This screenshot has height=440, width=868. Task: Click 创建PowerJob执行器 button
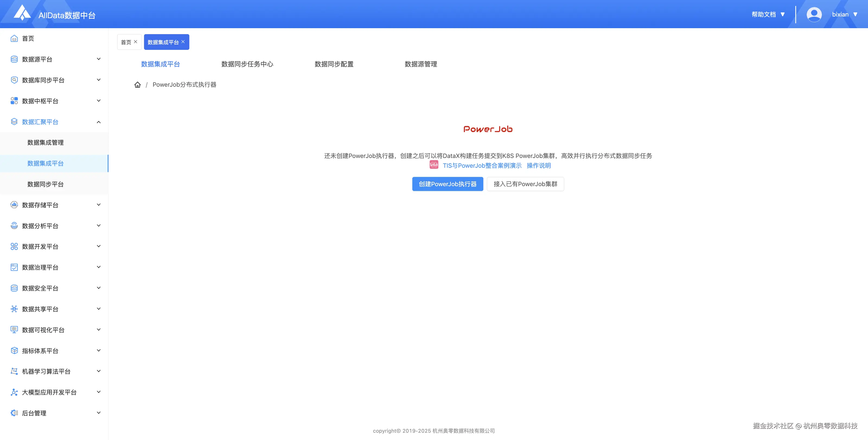click(x=448, y=184)
